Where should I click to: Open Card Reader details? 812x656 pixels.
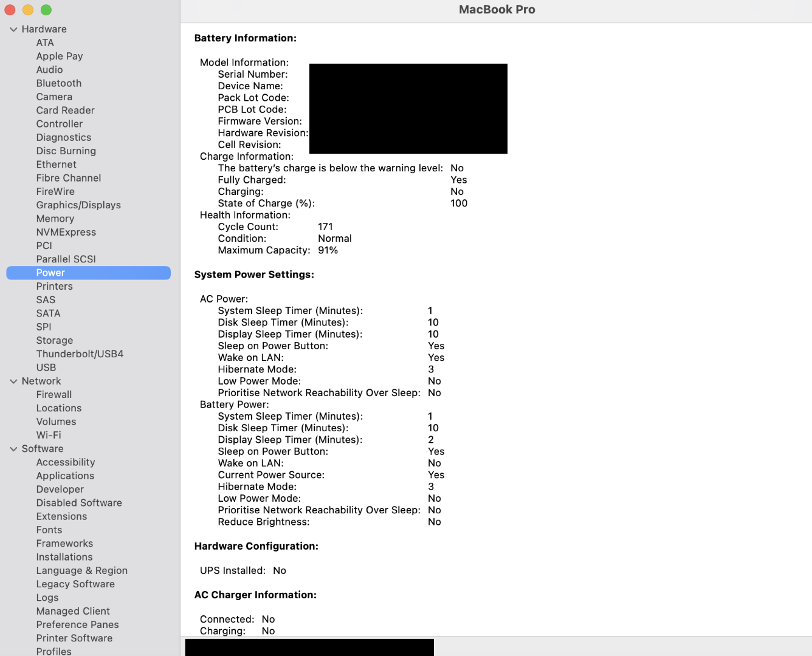tap(65, 110)
